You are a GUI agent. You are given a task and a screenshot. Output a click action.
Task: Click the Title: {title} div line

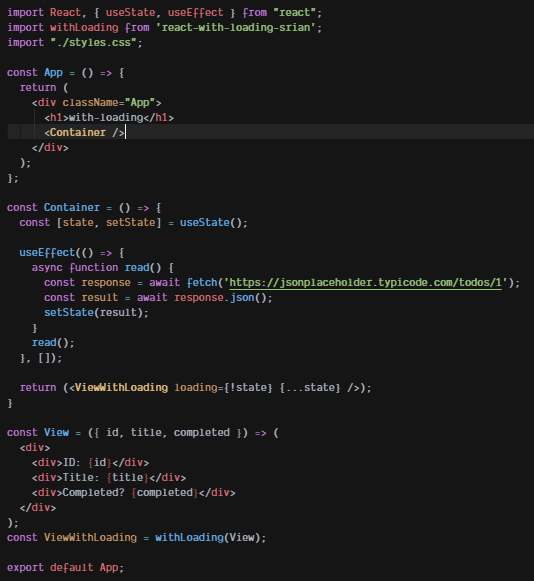[109, 478]
